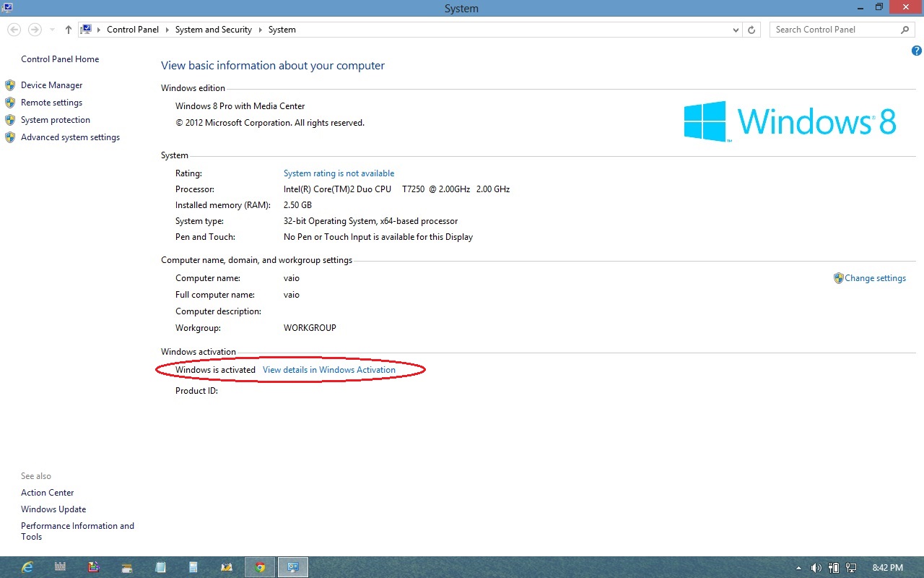Click the Back navigation arrow
This screenshot has height=578, width=924.
pos(14,30)
